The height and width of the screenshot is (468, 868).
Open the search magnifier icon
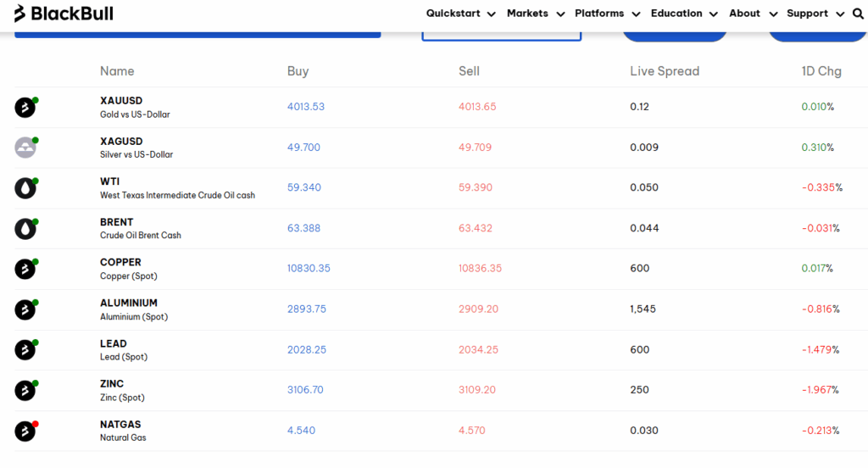[858, 14]
